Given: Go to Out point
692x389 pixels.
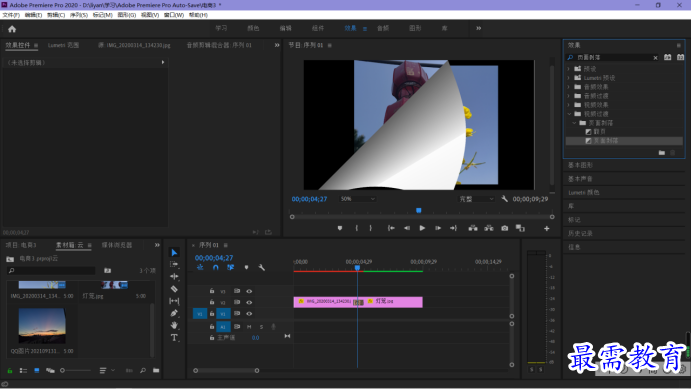Looking at the screenshot, I should pyautogui.click(x=453, y=228).
